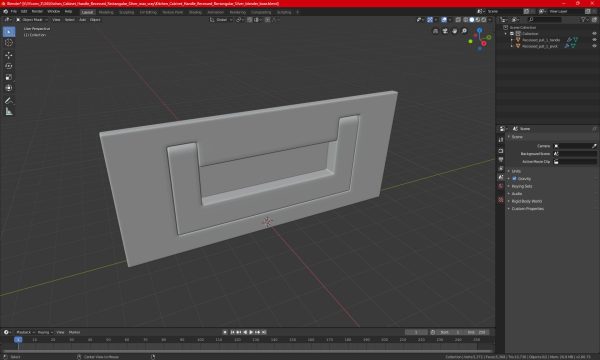This screenshot has height=360, width=600.
Task: Hide the Collection in outliner
Action: (x=594, y=33)
